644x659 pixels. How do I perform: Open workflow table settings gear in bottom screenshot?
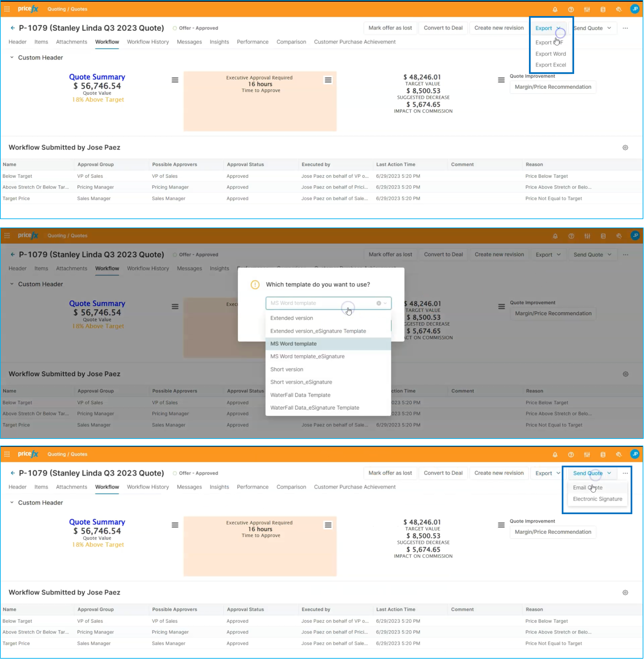(625, 593)
